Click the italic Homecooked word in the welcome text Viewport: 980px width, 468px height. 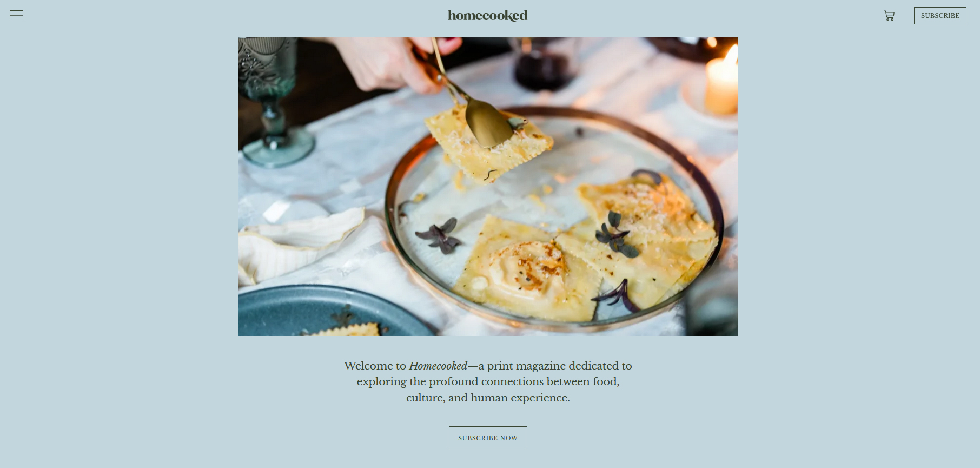(x=438, y=366)
